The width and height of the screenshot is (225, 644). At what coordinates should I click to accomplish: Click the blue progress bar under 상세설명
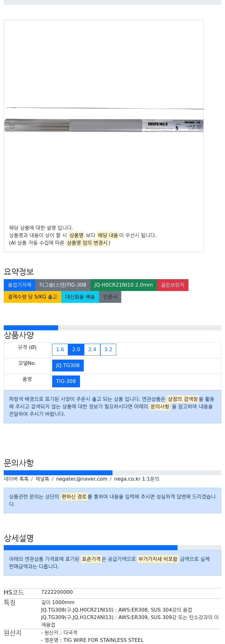pos(91,548)
